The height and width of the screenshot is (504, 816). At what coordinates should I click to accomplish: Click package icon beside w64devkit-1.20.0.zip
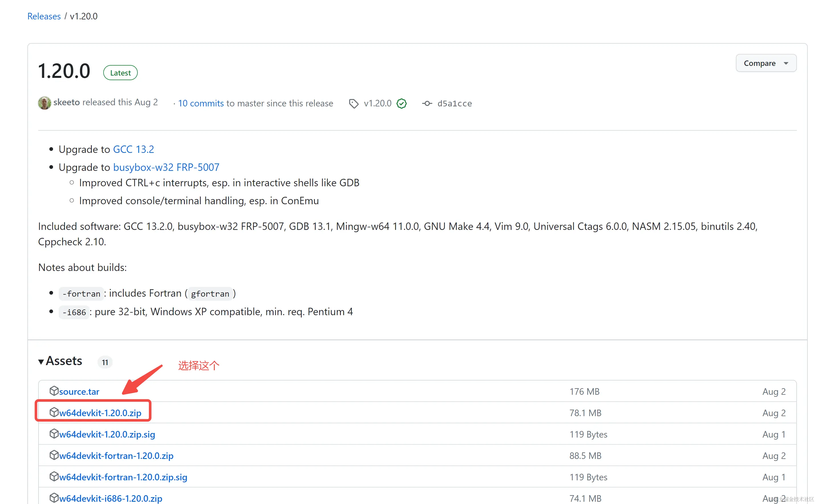click(54, 412)
